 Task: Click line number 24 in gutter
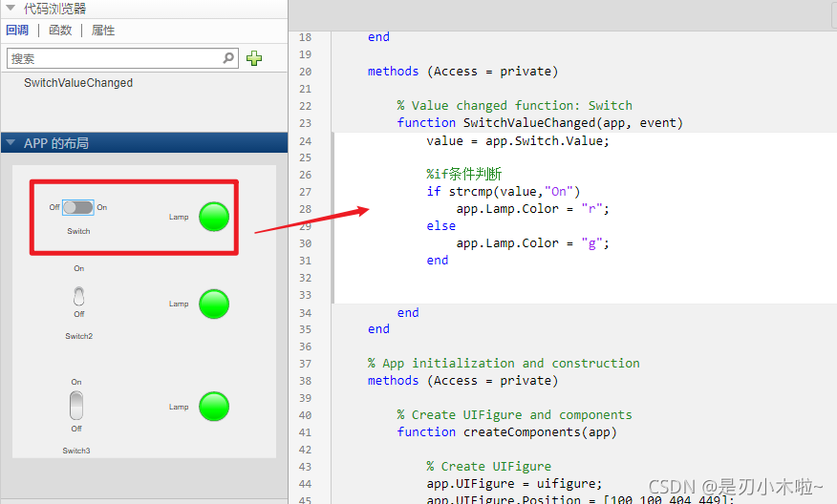tap(306, 141)
